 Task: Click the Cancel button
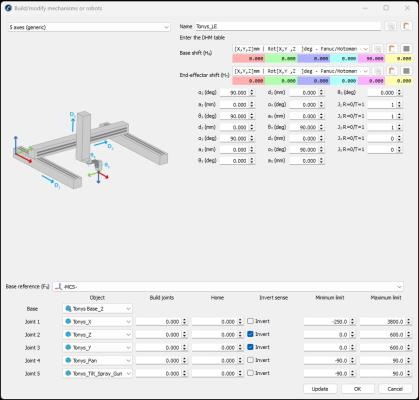point(395,389)
